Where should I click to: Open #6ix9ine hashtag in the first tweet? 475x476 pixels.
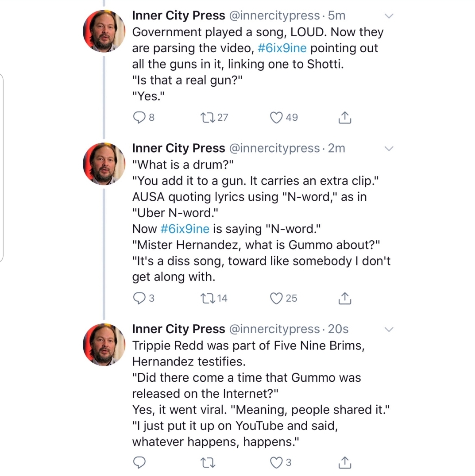(282, 48)
